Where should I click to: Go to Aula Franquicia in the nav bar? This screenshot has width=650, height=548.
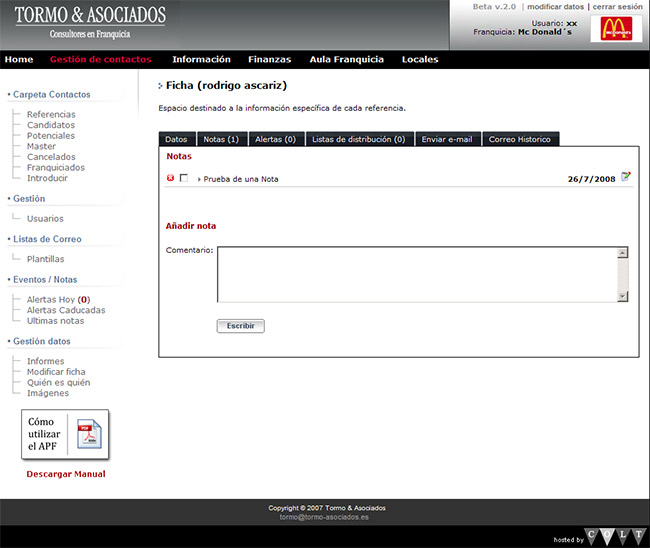pos(346,59)
